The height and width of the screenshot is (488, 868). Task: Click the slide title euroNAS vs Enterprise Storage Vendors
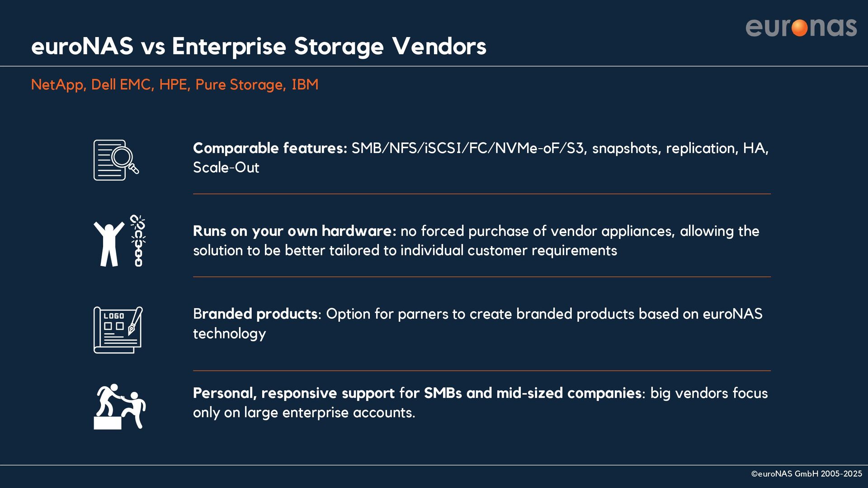click(259, 46)
